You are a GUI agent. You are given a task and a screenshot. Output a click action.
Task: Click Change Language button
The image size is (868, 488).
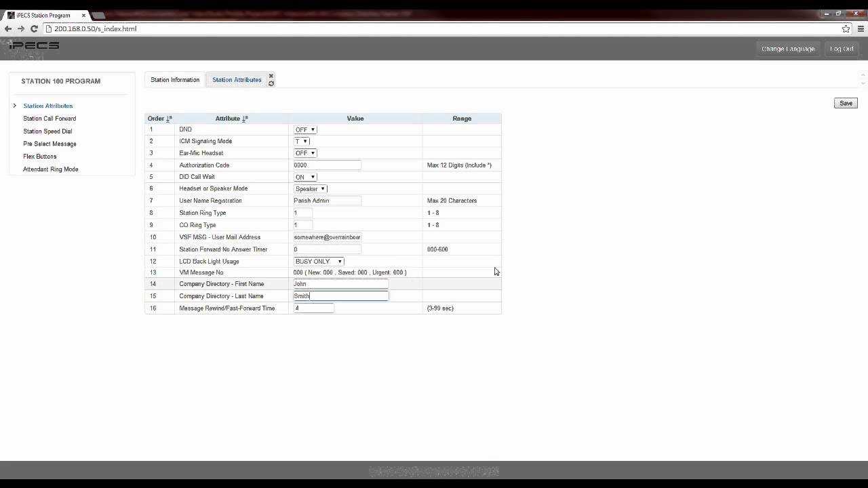(x=788, y=49)
